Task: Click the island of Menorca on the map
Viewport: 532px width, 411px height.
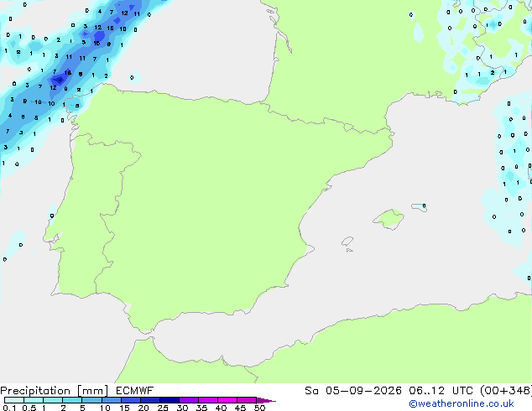Action: (x=419, y=207)
